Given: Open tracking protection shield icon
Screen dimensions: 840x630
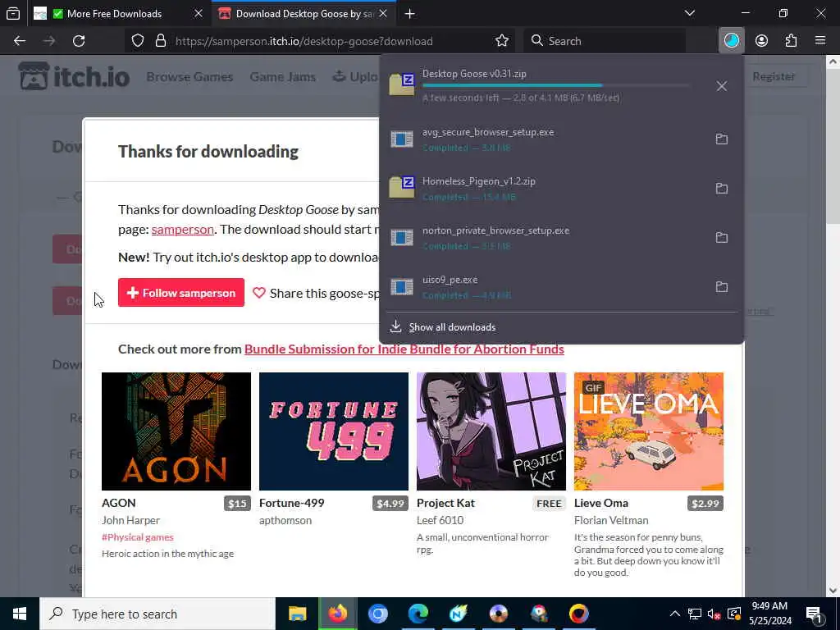Looking at the screenshot, I should (138, 41).
